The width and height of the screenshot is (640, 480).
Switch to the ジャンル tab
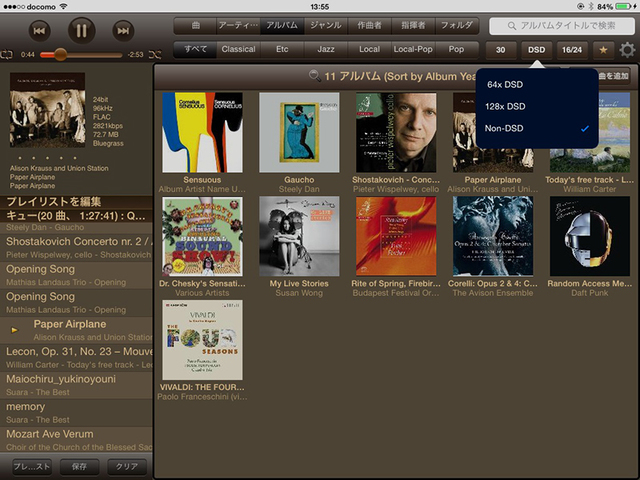click(324, 26)
